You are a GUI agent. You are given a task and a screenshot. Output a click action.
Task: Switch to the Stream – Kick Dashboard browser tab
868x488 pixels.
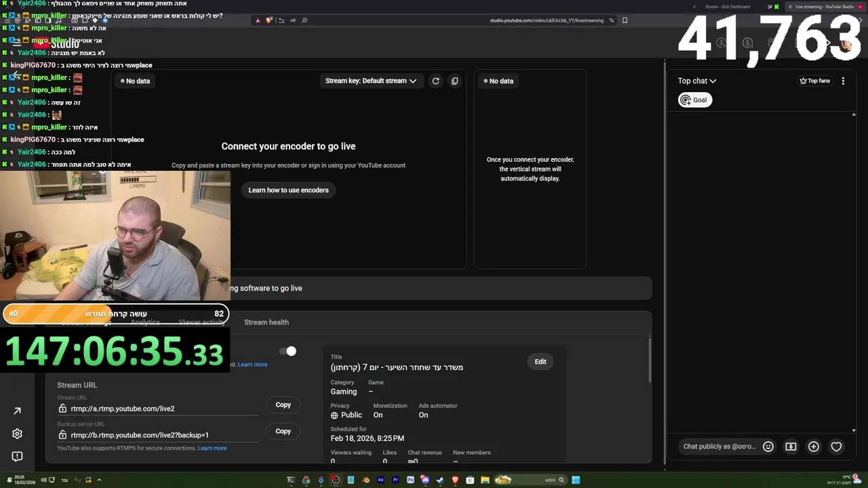728,7
